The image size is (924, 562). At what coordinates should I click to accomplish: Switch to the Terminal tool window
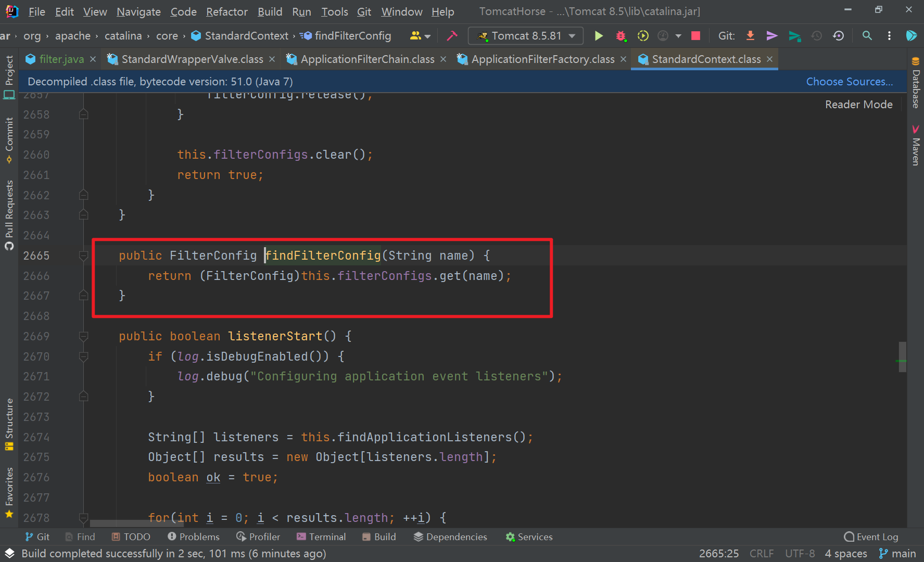[x=321, y=537]
